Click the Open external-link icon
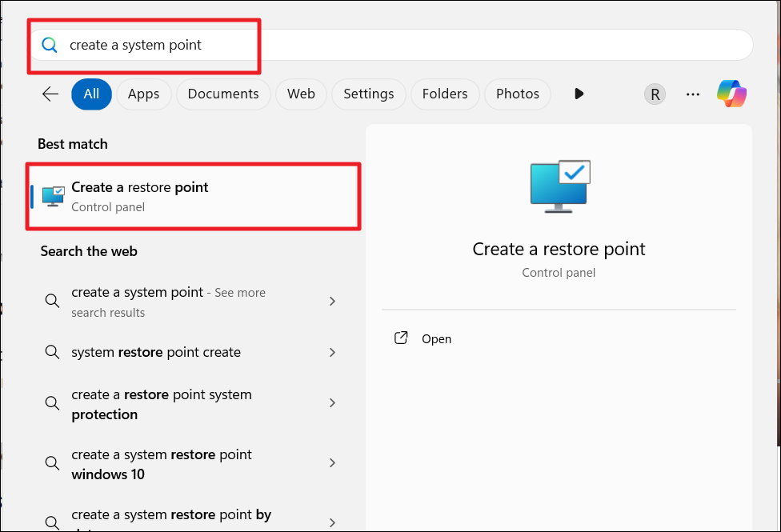The width and height of the screenshot is (781, 532). [402, 338]
